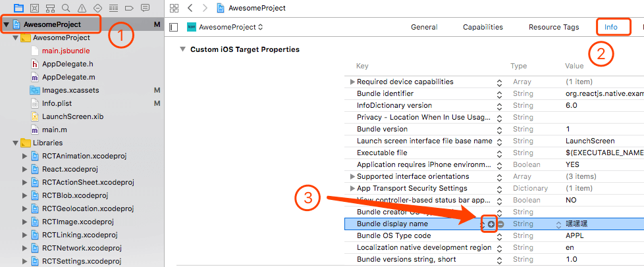Viewport: 644px width, 267px height.
Task: Click the Value column header
Action: tap(574, 66)
